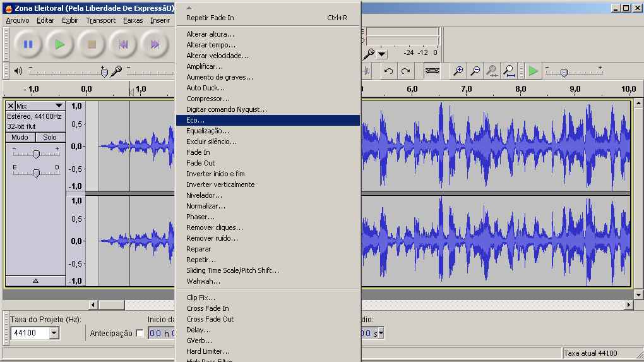Click the Pause transport button
644x362 pixels.
pos(28,44)
